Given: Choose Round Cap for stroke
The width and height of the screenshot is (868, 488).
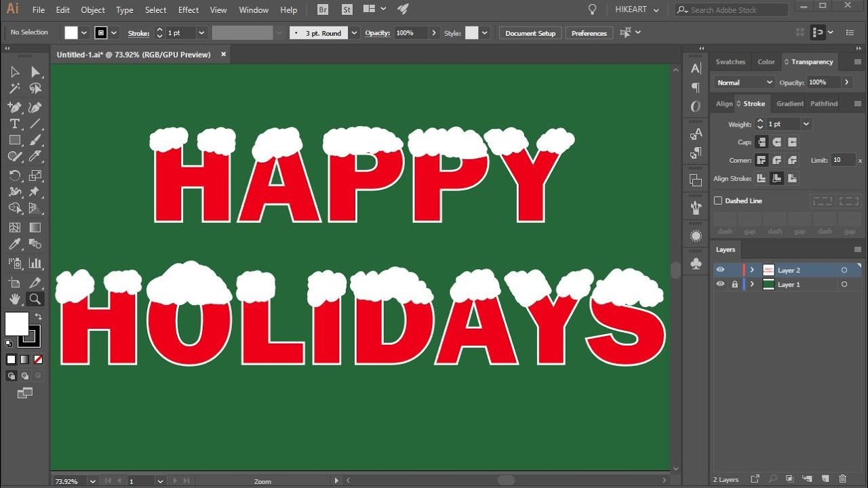Looking at the screenshot, I should (x=776, y=142).
